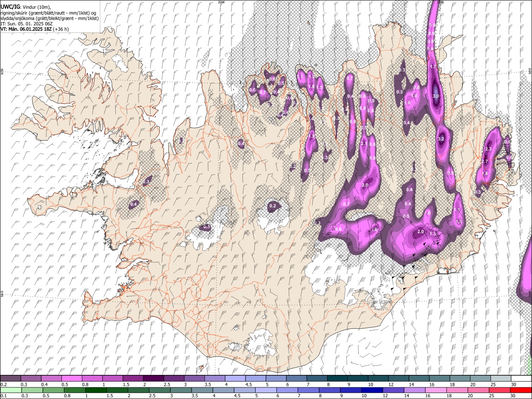Image resolution: width=532 pixels, height=399 pixels.
Task: Pick the 16 light pink swatch in lower legend
Action: (x=436, y=390)
